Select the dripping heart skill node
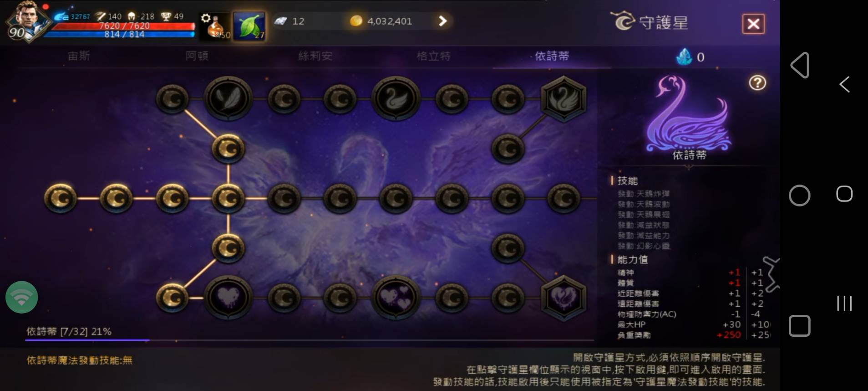 point(228,297)
